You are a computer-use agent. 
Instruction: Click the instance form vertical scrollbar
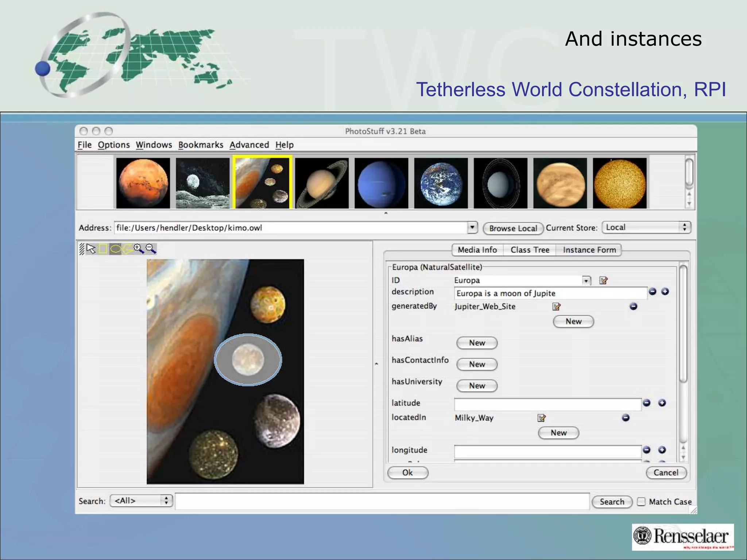click(684, 362)
